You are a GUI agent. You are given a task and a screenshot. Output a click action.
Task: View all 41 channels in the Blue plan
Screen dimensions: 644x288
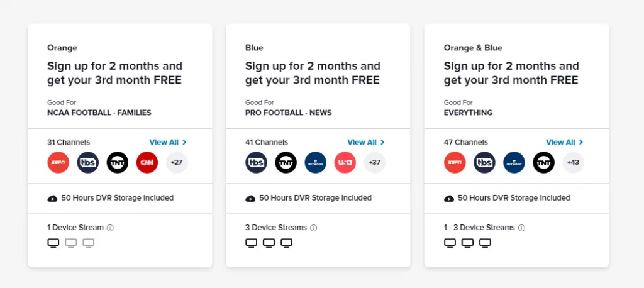[366, 142]
